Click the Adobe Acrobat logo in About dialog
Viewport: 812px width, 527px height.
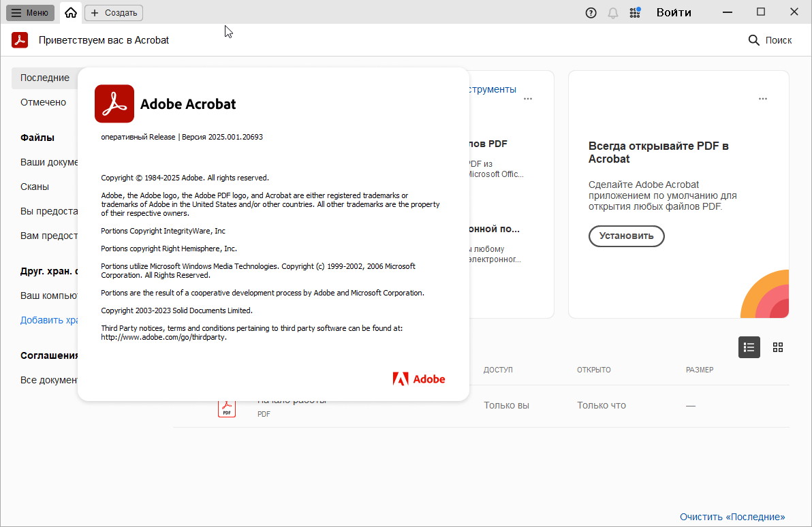click(x=114, y=103)
